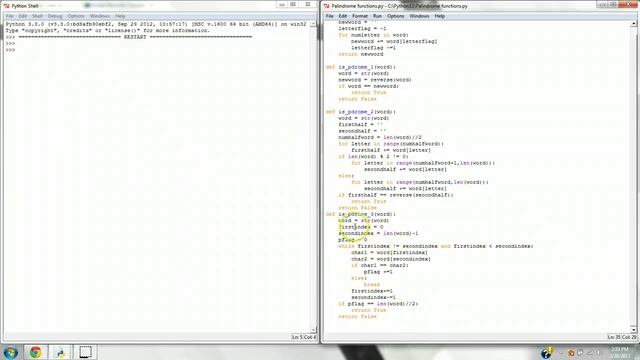Click 'Ln: 5 Col: 4' in the shell status bar
Screen dimensions: 640x360
click(x=304, y=337)
